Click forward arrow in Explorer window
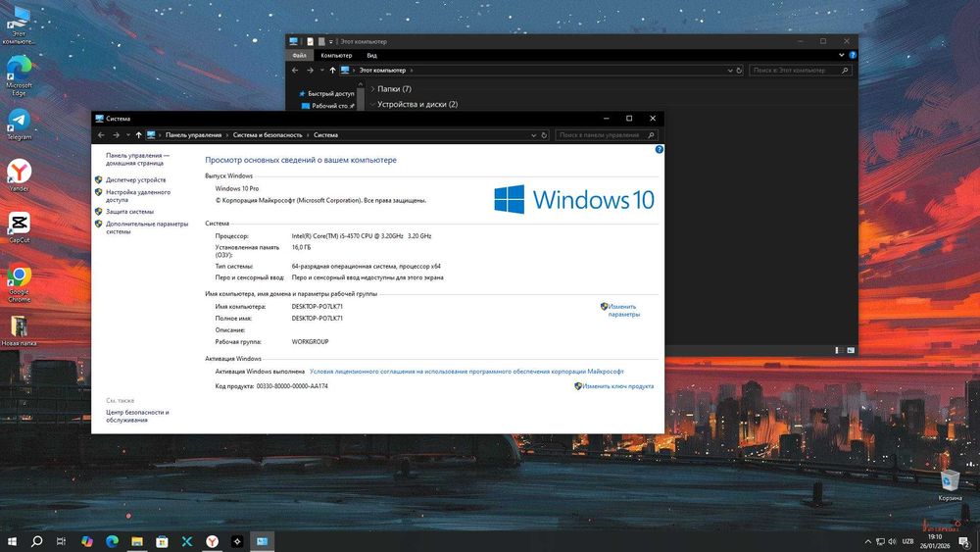980x552 pixels. tap(310, 70)
